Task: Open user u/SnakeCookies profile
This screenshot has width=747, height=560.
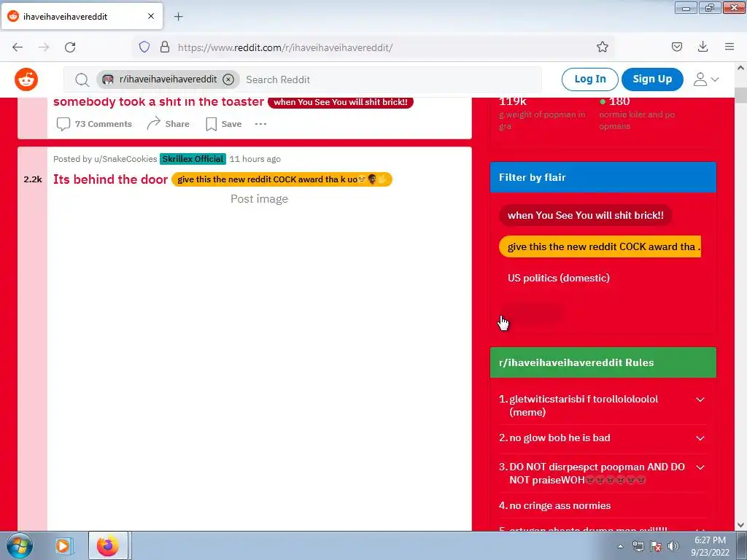Action: coord(125,159)
